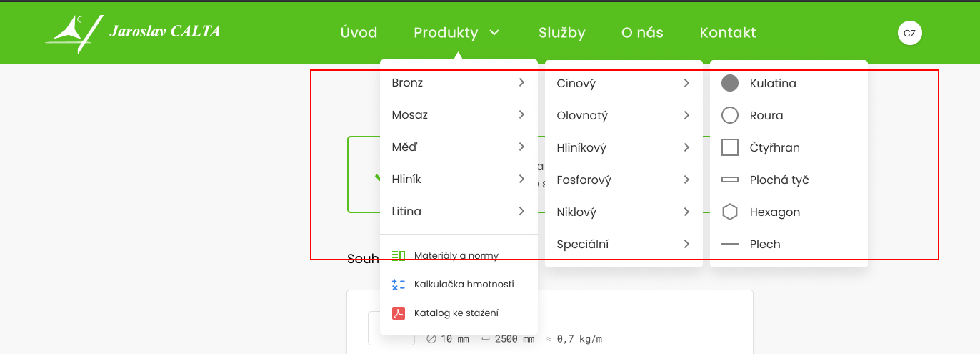Select the Plech line icon
Screen dimensions: 980x354
coord(729,244)
